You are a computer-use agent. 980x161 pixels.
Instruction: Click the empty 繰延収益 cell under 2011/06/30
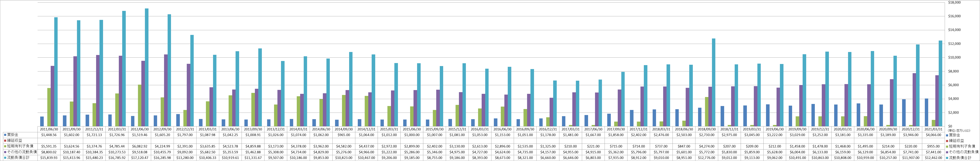[x=49, y=140]
